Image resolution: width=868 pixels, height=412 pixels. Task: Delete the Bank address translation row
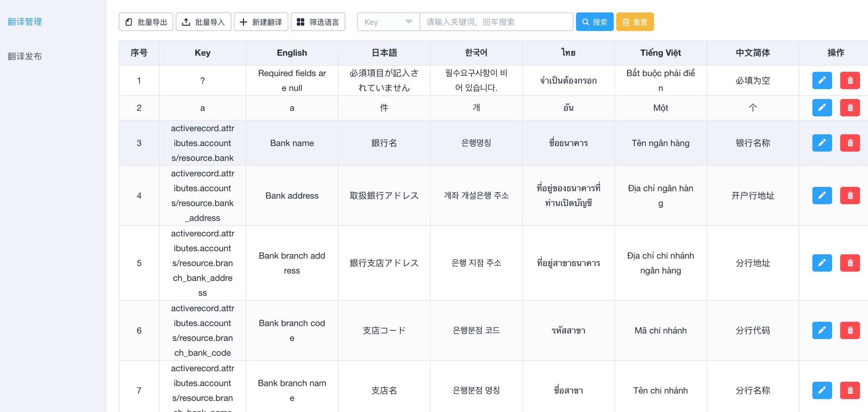[850, 195]
